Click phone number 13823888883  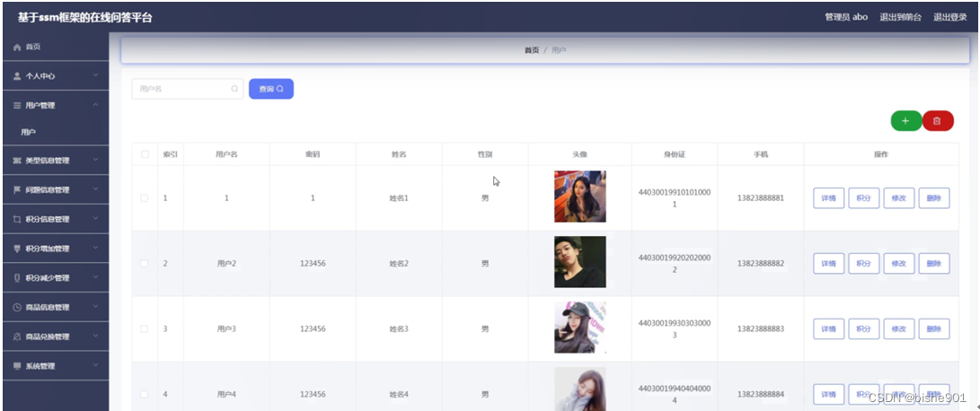[761, 328]
